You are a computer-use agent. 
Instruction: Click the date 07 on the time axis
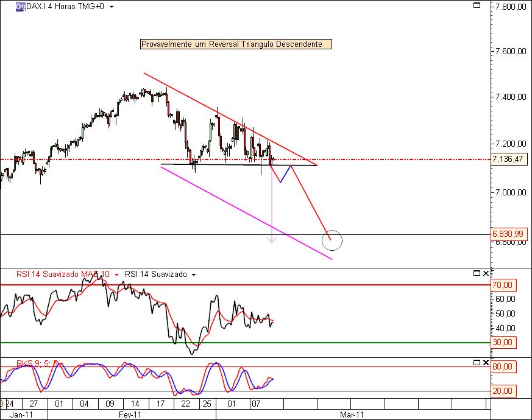pyautogui.click(x=256, y=404)
